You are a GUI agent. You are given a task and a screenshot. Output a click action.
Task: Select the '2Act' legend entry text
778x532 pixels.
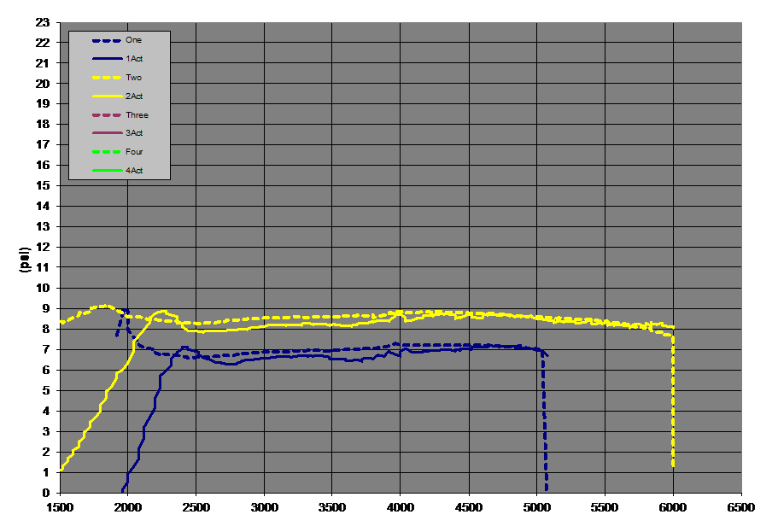134,96
